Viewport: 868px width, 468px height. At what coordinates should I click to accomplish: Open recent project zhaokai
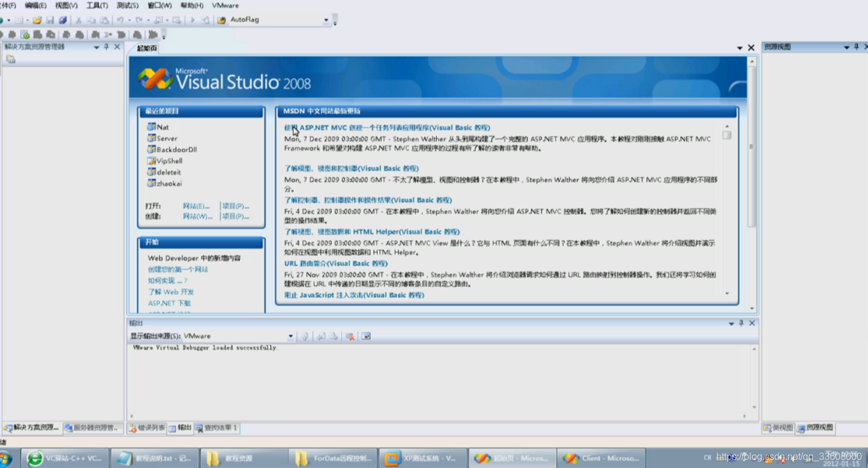pos(170,183)
